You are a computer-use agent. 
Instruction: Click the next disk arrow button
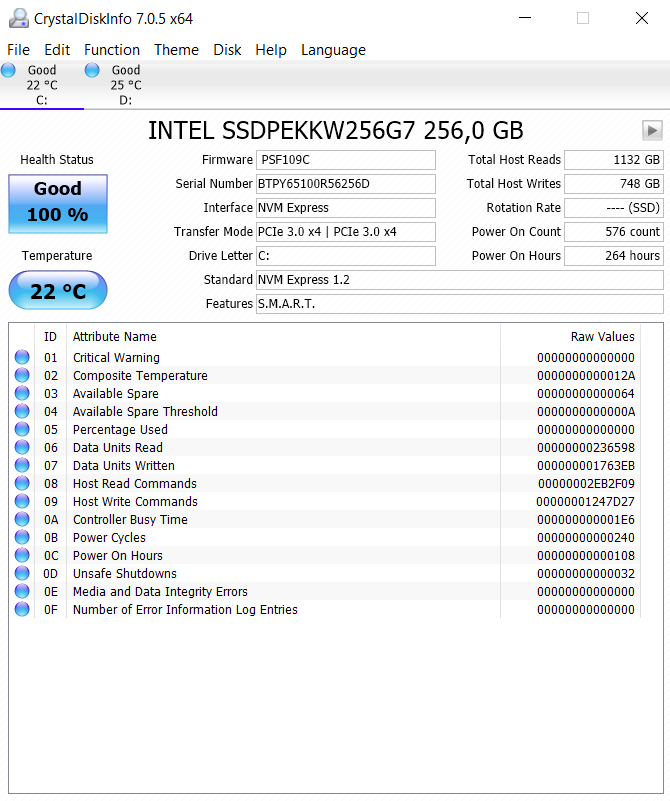[x=652, y=130]
